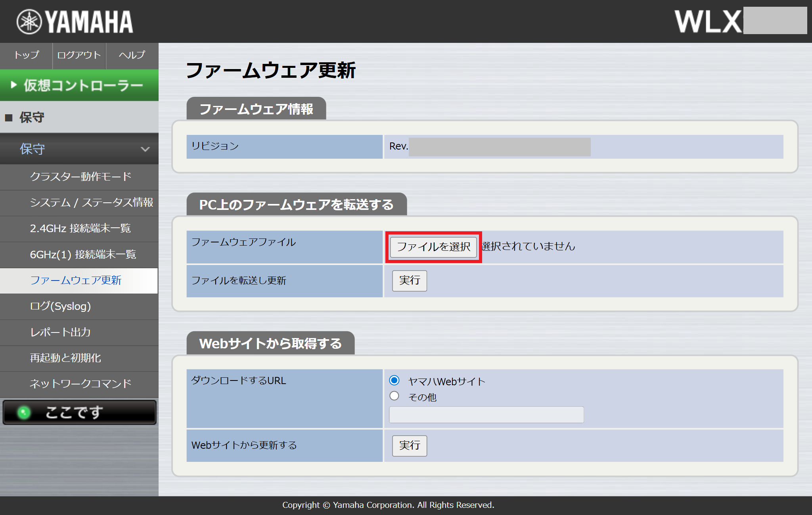
Task: Click the download URL text field
Action: tap(486, 415)
